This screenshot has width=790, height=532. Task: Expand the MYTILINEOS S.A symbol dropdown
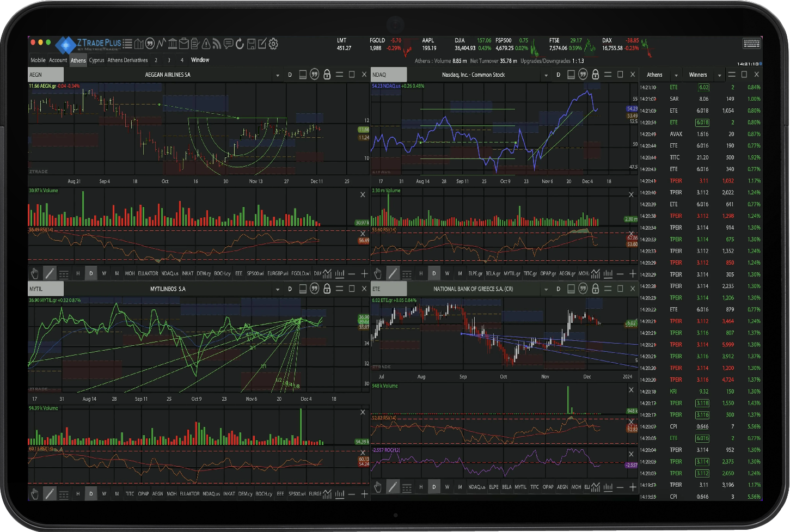click(278, 289)
